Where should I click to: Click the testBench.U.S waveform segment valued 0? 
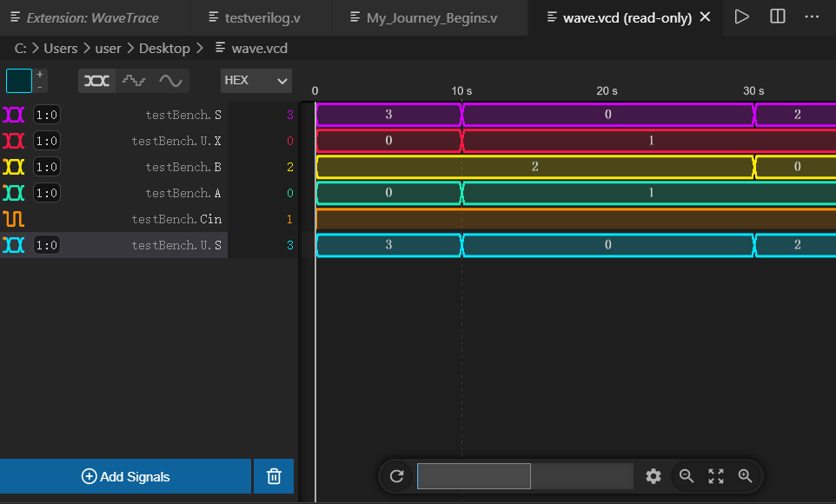tap(607, 245)
